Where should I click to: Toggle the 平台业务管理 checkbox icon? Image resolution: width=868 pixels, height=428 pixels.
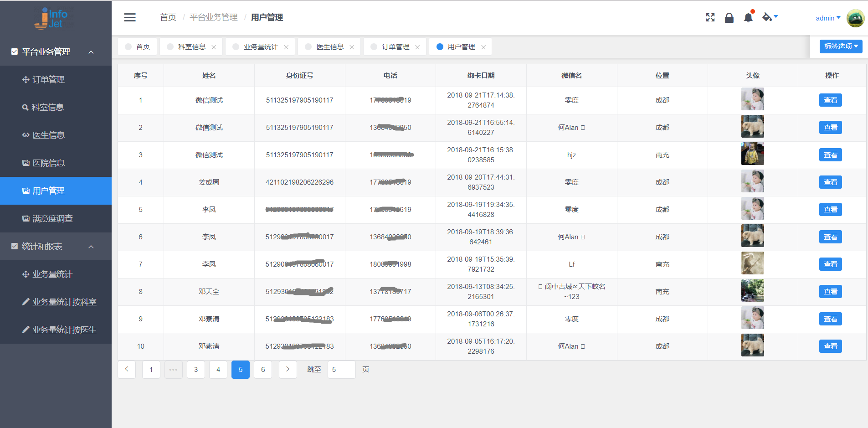[15, 52]
